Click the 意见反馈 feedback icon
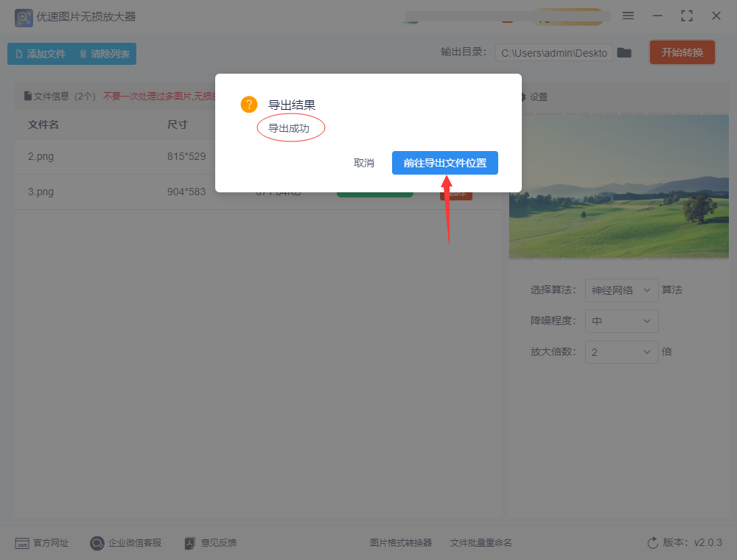Viewport: 737px width, 560px height. (x=189, y=543)
